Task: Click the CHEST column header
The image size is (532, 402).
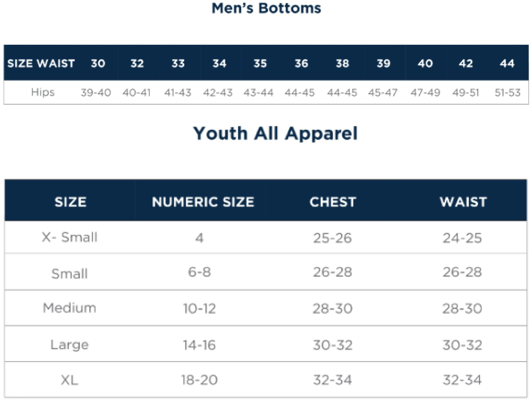Action: [x=333, y=202]
